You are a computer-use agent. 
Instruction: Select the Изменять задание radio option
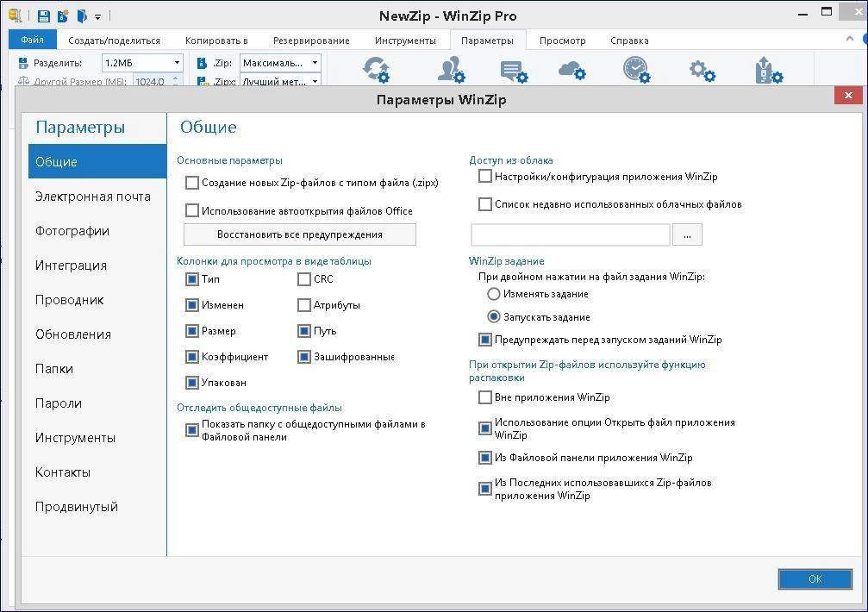(493, 294)
